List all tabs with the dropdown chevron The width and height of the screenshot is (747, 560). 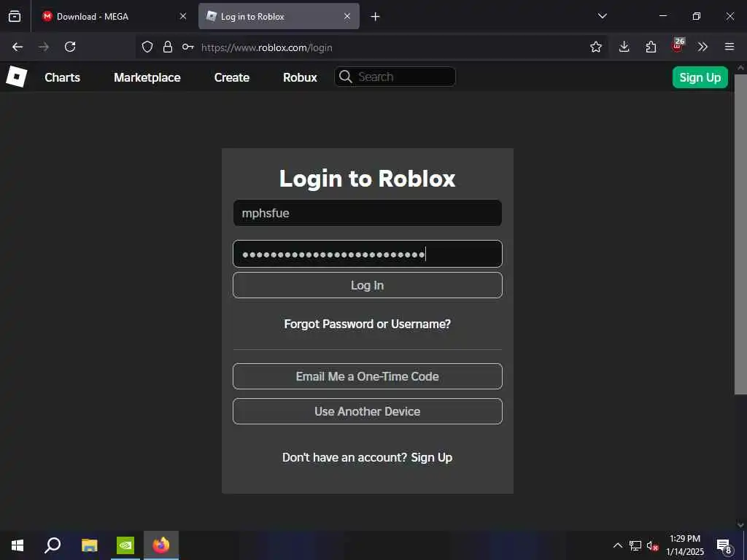[x=602, y=16]
